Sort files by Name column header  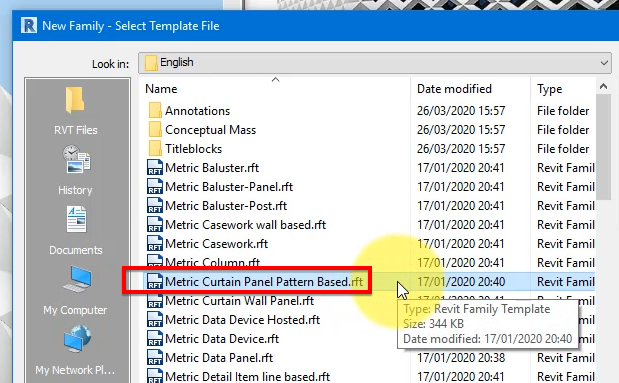tap(275, 89)
